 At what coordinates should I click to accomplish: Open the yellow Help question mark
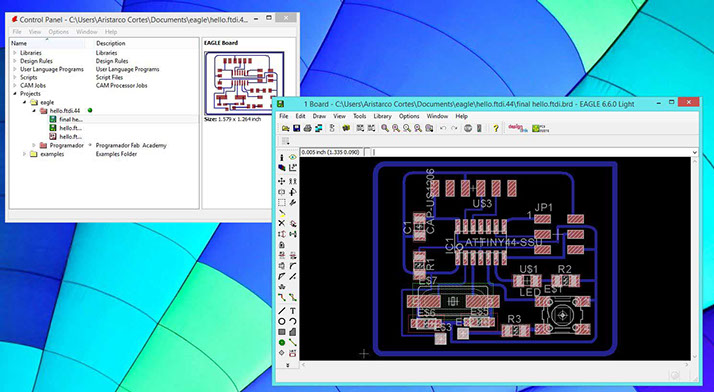(496, 128)
